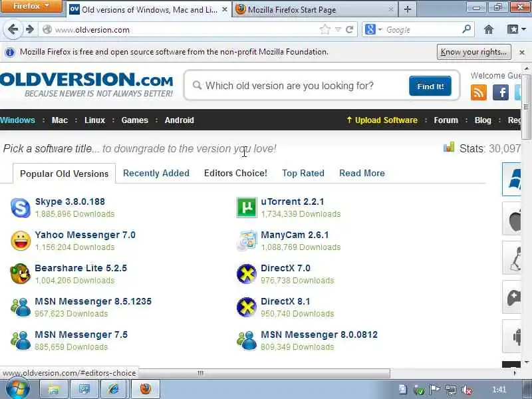Select the Games controller sidebar icon

click(x=512, y=297)
